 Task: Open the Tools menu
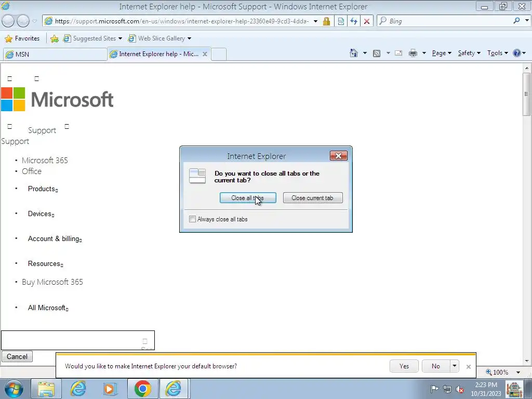[497, 53]
